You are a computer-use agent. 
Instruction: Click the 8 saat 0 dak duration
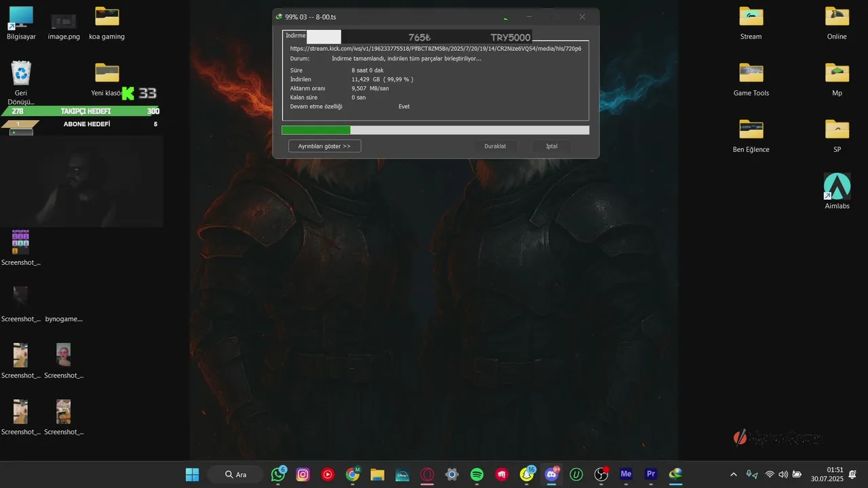368,70
